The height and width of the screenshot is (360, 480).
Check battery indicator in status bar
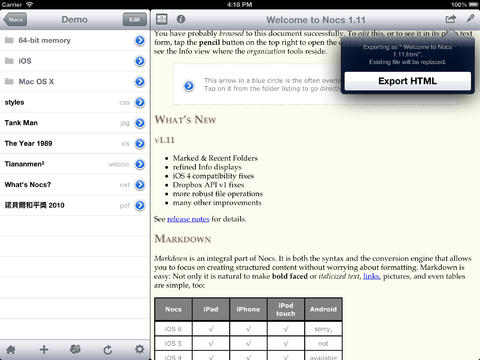coord(473,4)
